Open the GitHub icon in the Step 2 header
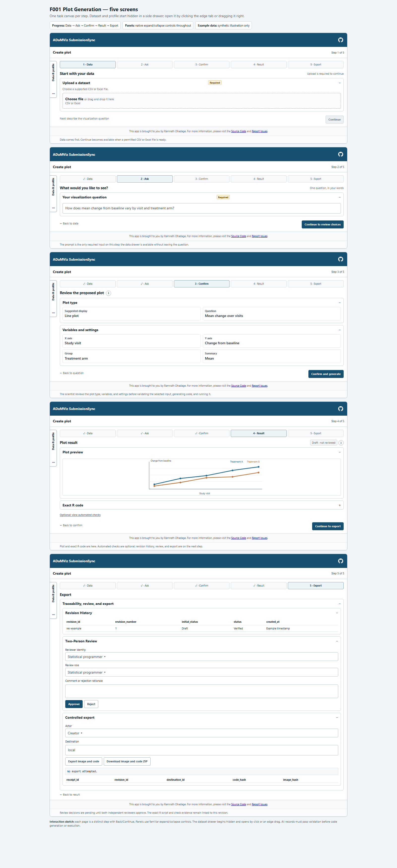 pos(340,154)
